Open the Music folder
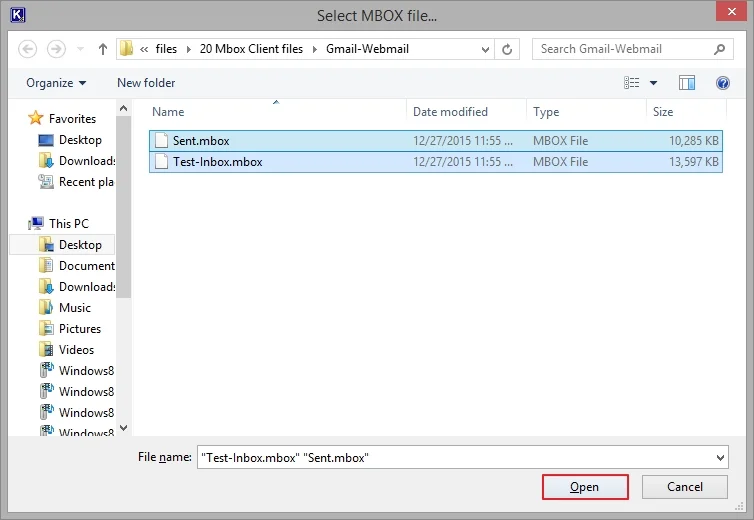 point(75,308)
